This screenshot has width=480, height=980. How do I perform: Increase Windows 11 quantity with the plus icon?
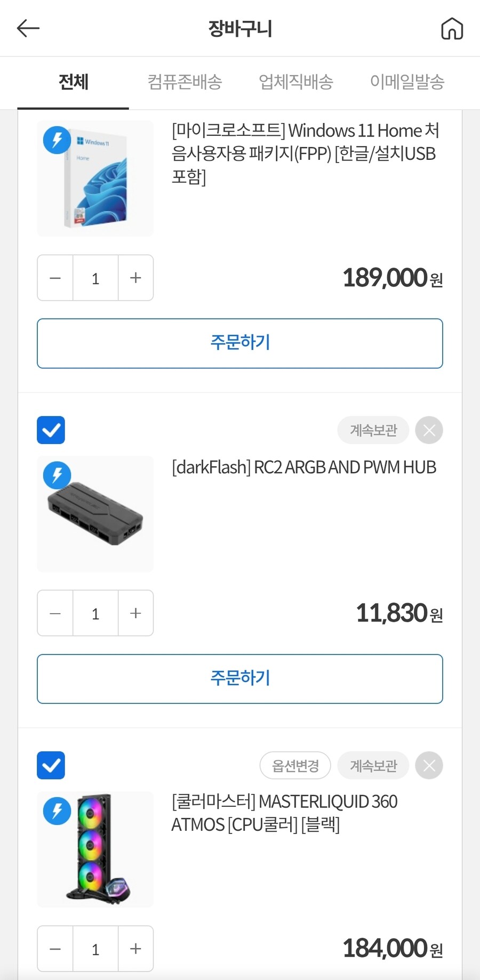point(135,278)
